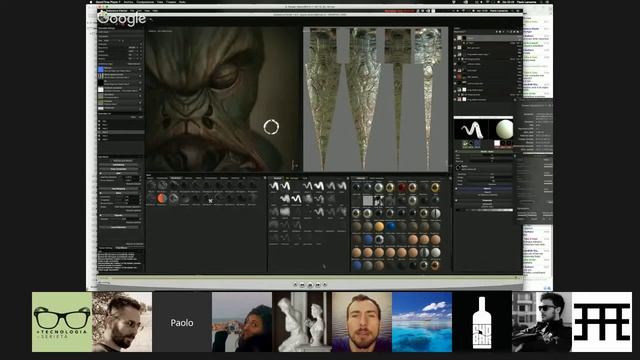Choose the plain white sphere material
The height and width of the screenshot is (360, 640).
[x=436, y=253]
